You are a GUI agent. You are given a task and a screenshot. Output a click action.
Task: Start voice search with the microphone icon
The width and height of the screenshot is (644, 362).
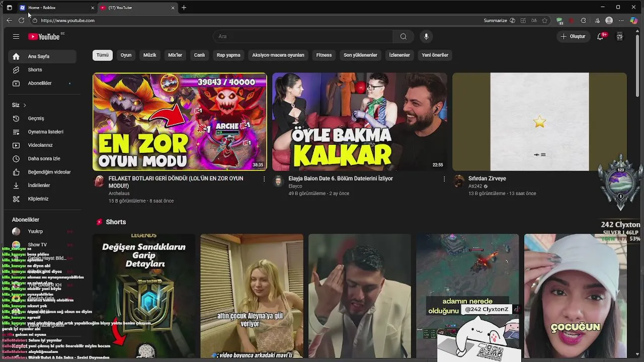[426, 36]
